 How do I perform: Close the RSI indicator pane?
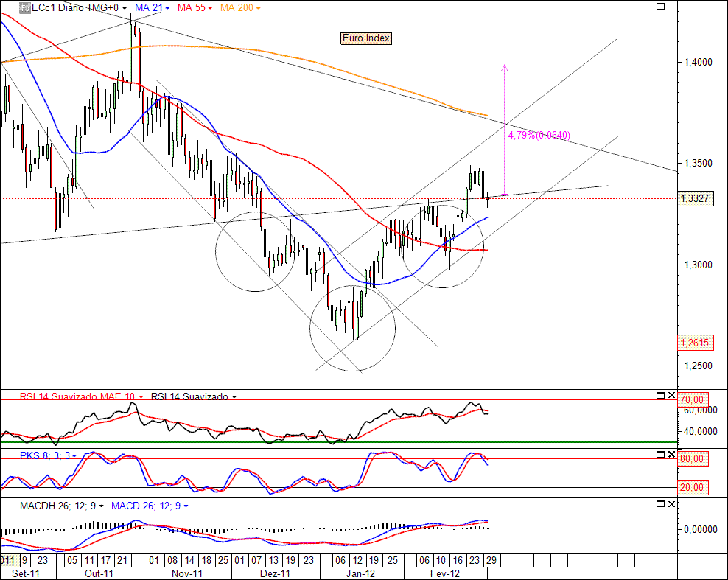click(671, 395)
